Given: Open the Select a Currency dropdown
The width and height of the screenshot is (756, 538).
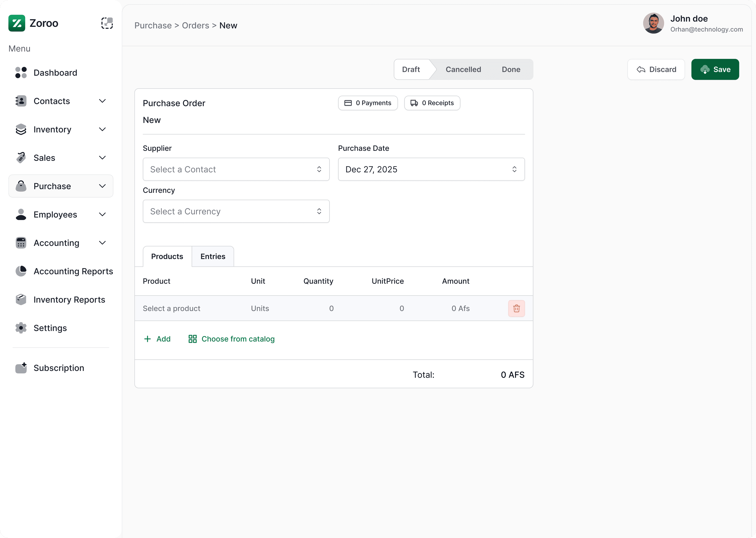Looking at the screenshot, I should [236, 211].
